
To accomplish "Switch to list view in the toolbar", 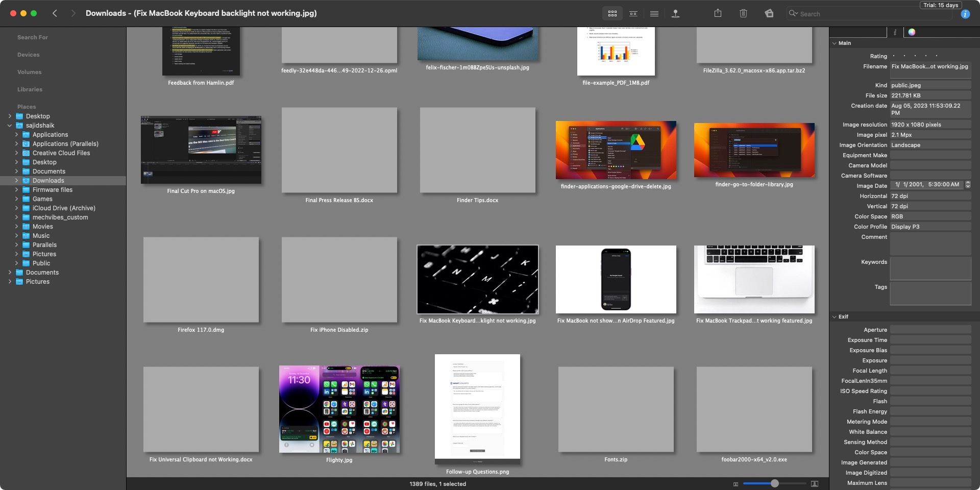I will [654, 14].
